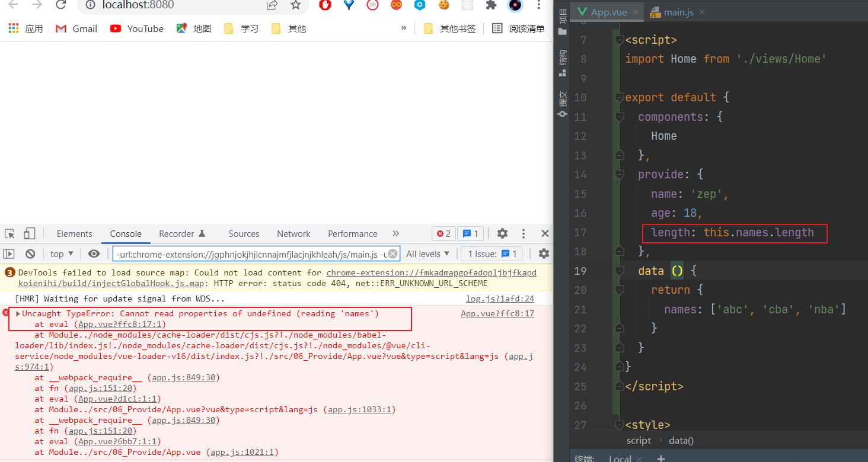This screenshot has width=868, height=462.
Task: Open the 其他书签 folder
Action: [x=450, y=28]
